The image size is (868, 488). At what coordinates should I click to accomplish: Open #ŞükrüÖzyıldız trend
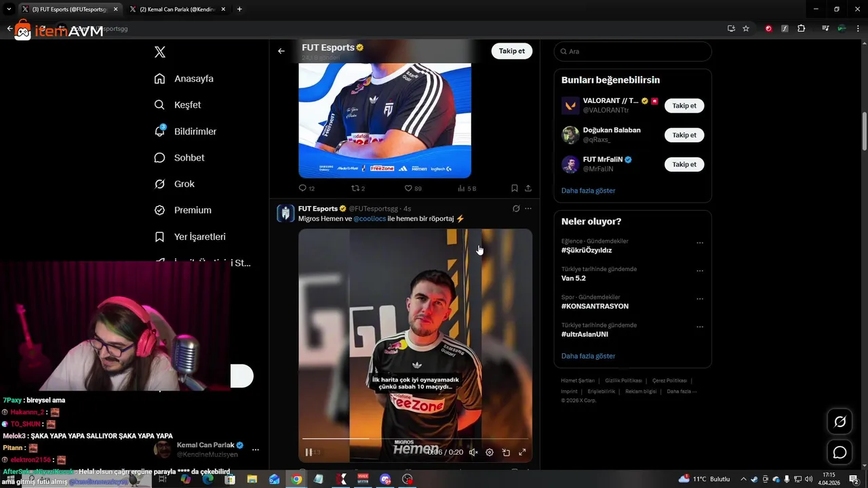coord(587,250)
